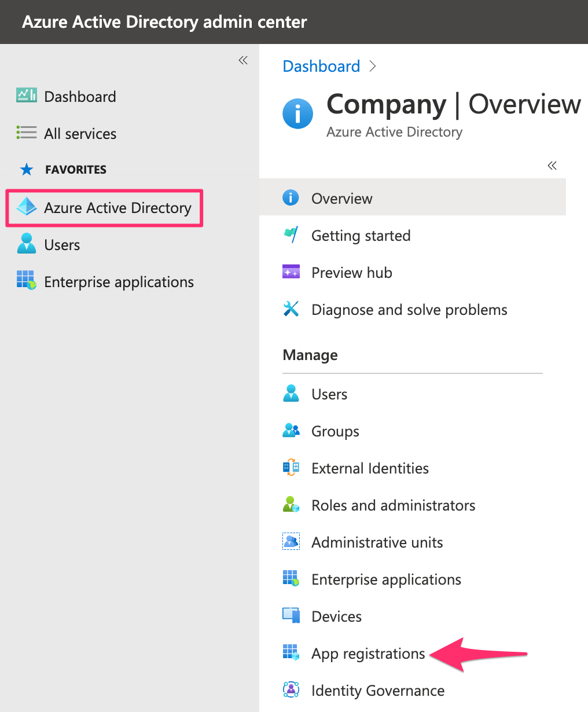This screenshot has height=712, width=588.
Task: Open the Azure Active Directory icon in favorites
Action: point(26,207)
